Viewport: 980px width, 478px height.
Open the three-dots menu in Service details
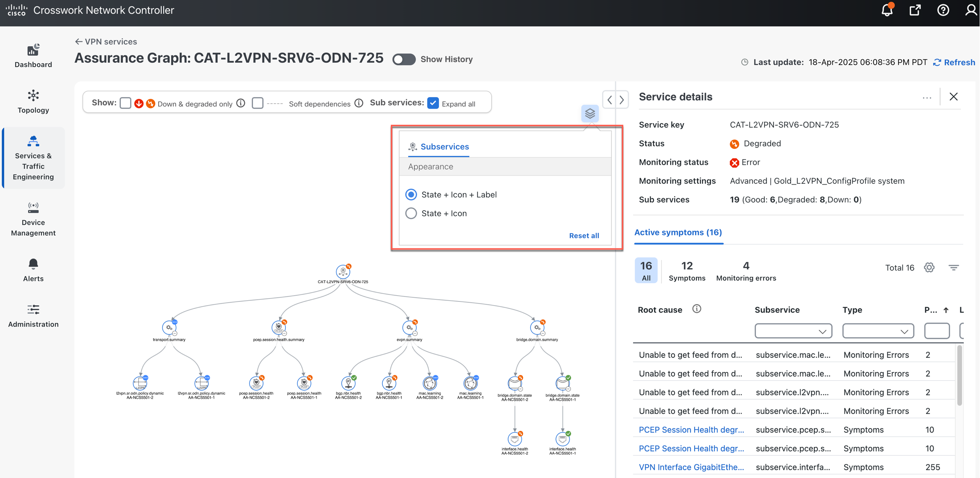[927, 97]
